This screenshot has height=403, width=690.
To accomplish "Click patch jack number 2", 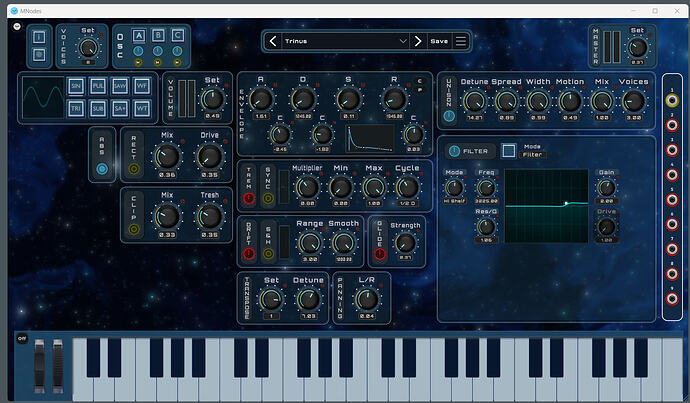I will [672, 125].
